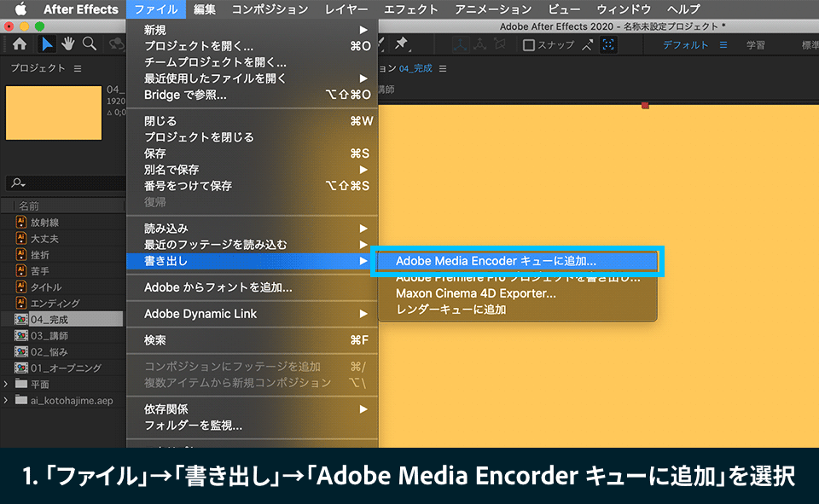
Task: Click the Illustrator icon of 放射線
Action: point(20,222)
